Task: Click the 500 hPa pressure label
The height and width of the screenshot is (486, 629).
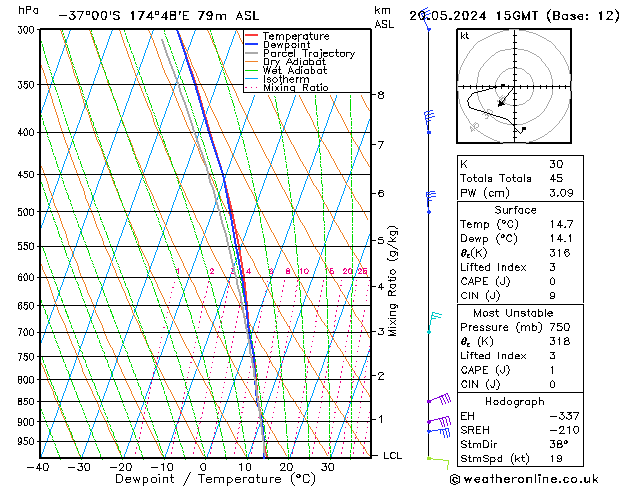Action: 28,212
